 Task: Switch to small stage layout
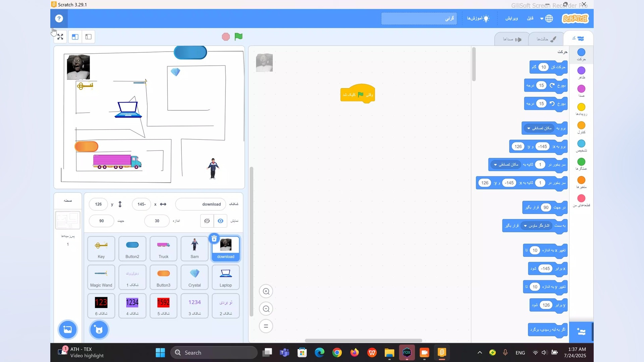pos(88,37)
